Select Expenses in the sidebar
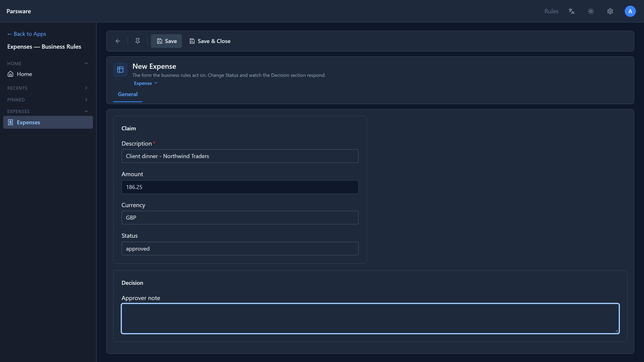Viewport: 644px width, 362px height. click(48, 122)
